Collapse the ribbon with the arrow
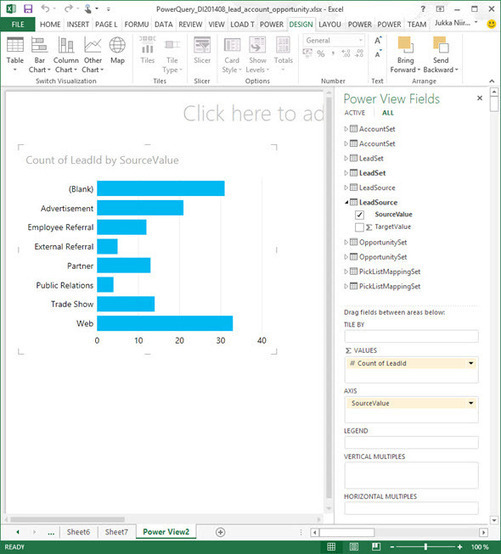Screen dimensions: 501x554 [491, 81]
